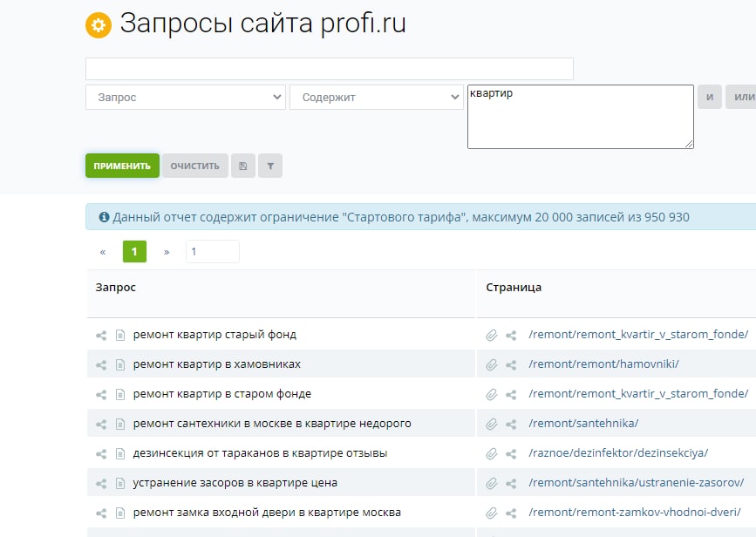
Task: Click share icon for 'устранение засоров в квартире цена'
Action: (x=101, y=484)
